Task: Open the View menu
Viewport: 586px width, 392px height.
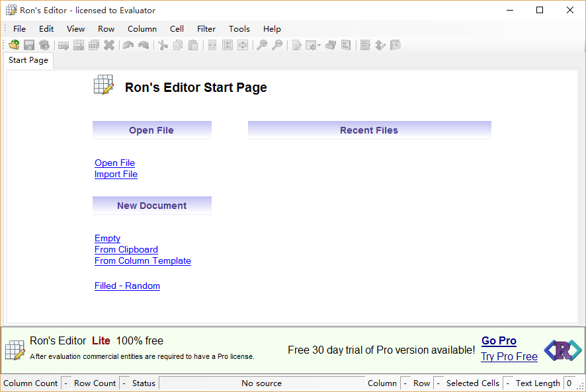Action: coord(75,29)
